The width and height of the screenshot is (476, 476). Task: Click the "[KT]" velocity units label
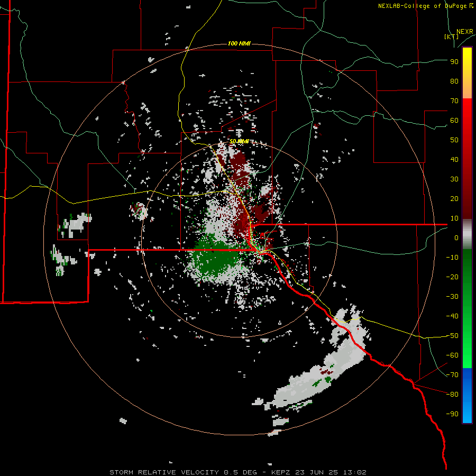[451, 36]
